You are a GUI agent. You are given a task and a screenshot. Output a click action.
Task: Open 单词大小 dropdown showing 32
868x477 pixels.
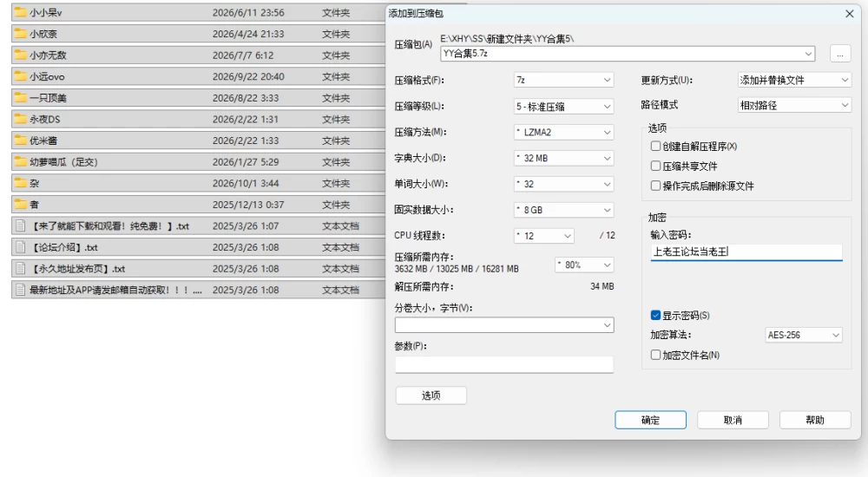(563, 184)
